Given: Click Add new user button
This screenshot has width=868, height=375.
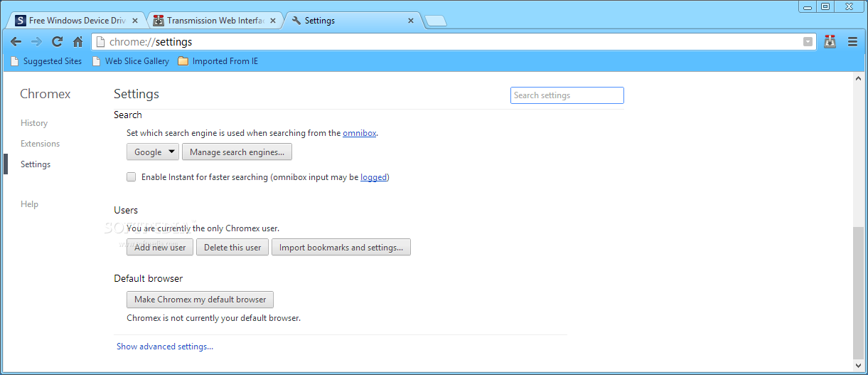Looking at the screenshot, I should click(x=160, y=247).
